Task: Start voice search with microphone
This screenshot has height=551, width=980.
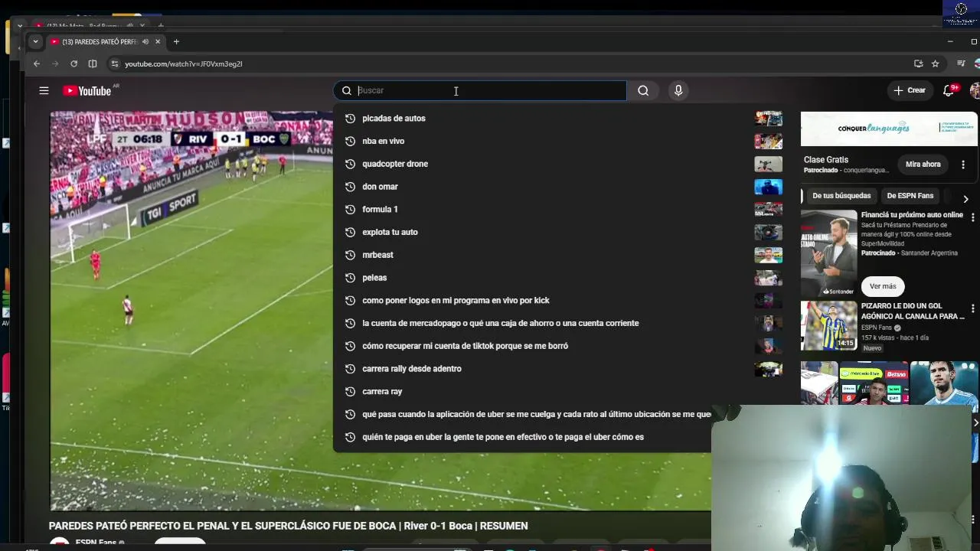Action: pyautogui.click(x=678, y=90)
